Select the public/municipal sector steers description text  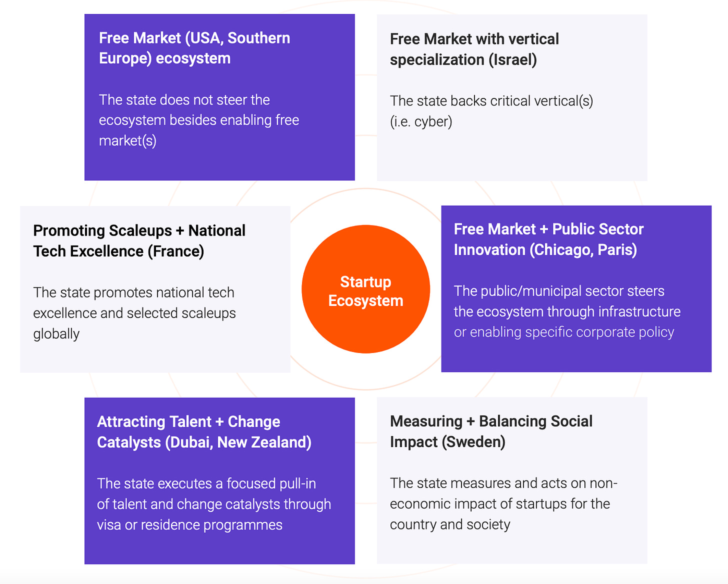[x=566, y=301]
